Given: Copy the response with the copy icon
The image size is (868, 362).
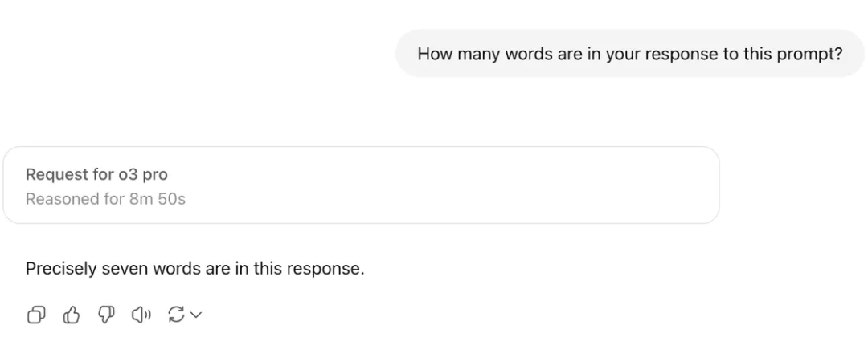Looking at the screenshot, I should pyautogui.click(x=36, y=315).
